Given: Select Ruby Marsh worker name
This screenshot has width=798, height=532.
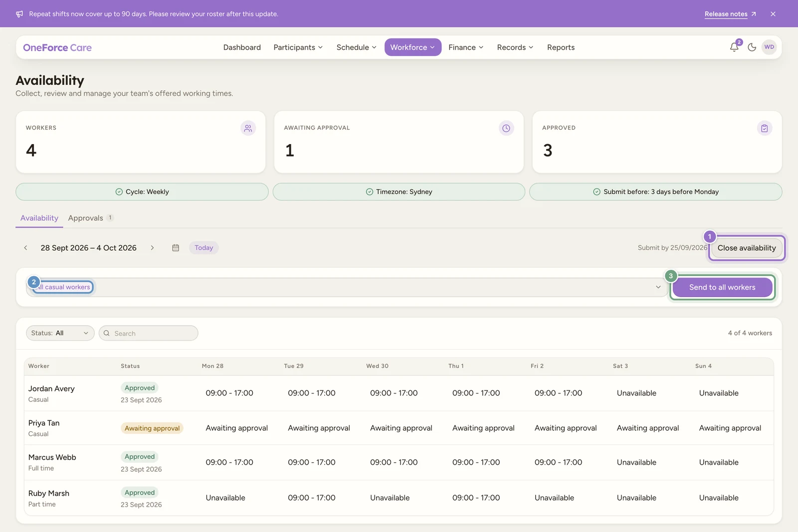Looking at the screenshot, I should [x=49, y=493].
